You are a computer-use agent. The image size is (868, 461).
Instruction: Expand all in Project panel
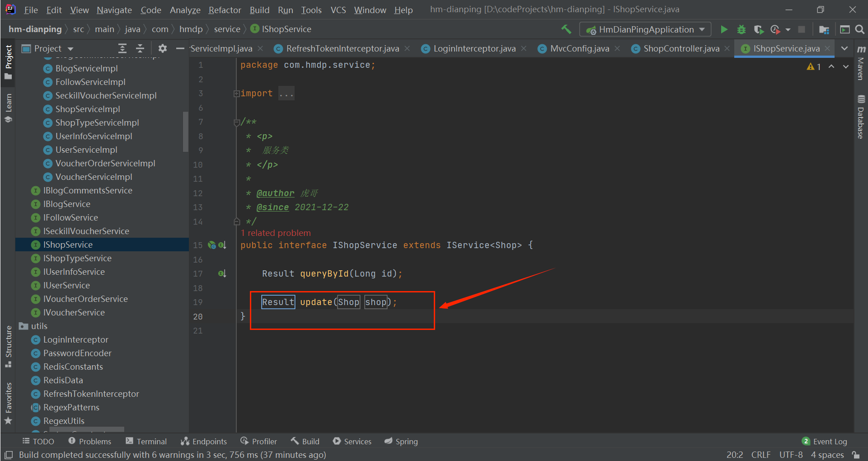[122, 48]
